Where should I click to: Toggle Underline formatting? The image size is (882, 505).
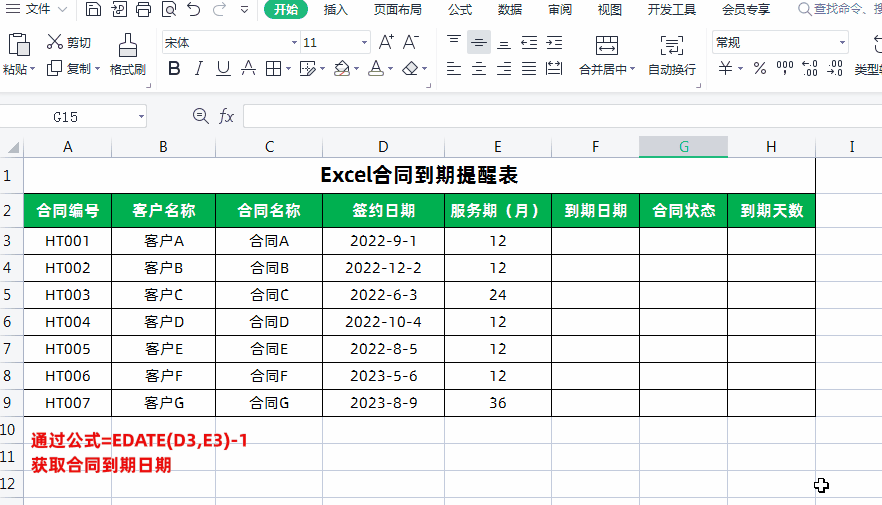click(223, 69)
